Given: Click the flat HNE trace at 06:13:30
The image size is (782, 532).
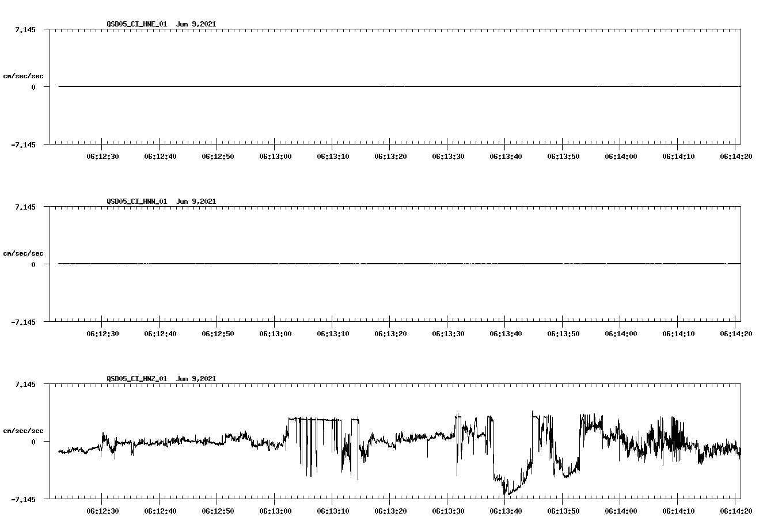Looking at the screenshot, I should pos(448,86).
